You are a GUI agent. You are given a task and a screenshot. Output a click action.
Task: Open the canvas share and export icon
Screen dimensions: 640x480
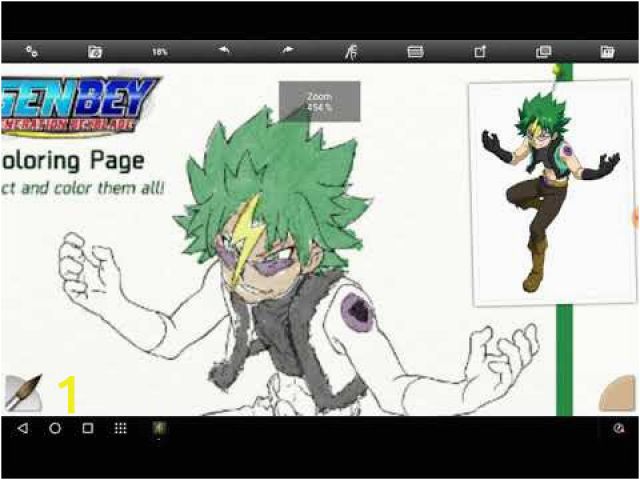(479, 51)
